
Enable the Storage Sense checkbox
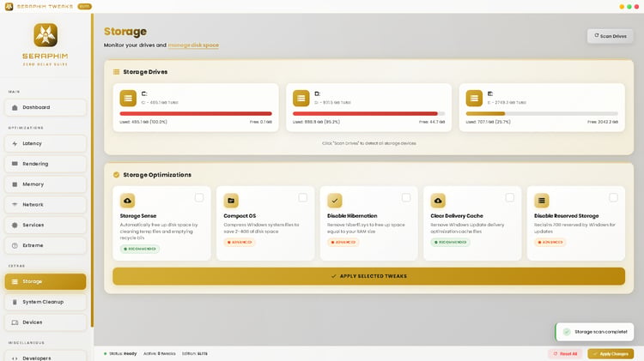tap(199, 198)
